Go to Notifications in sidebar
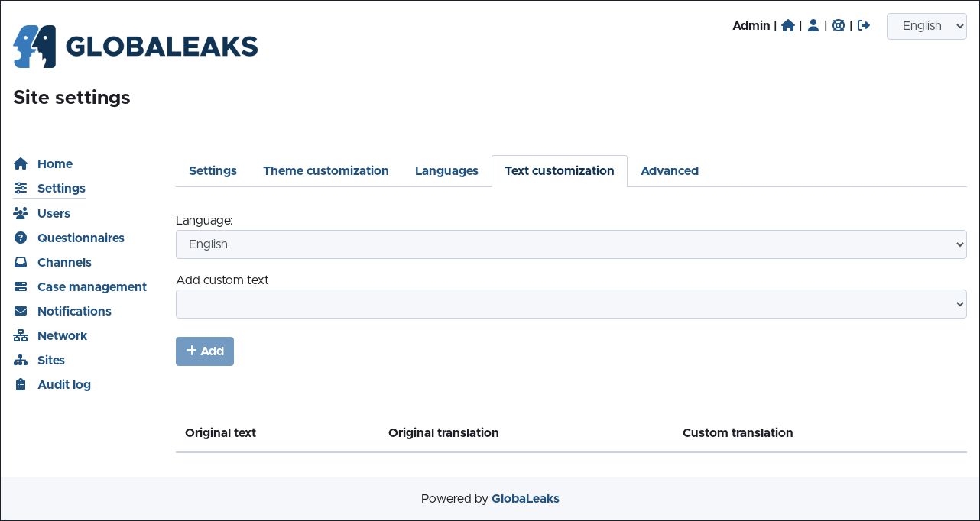This screenshot has width=980, height=521. point(74,312)
